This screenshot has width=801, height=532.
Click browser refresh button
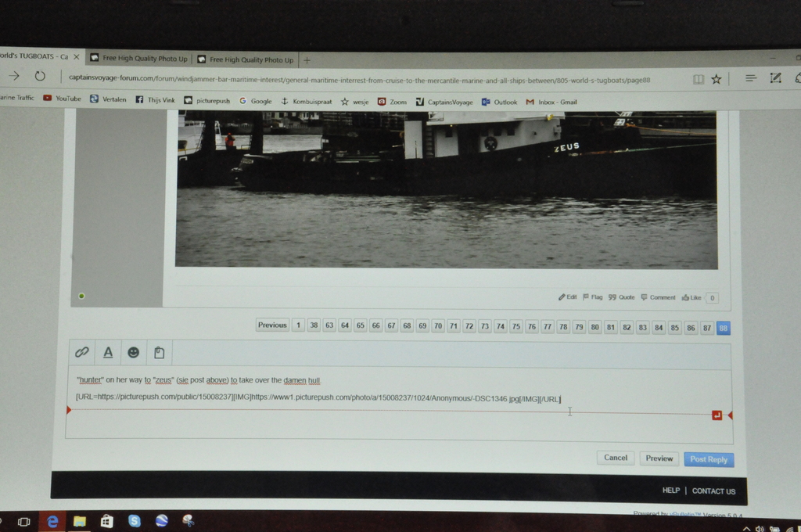40,77
